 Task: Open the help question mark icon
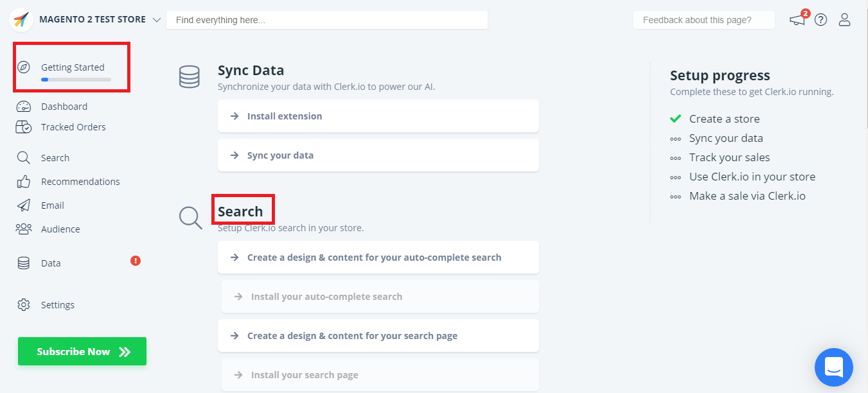[x=820, y=20]
